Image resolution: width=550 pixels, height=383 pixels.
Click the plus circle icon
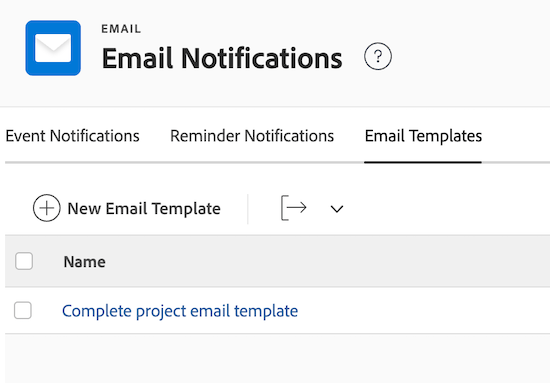pos(47,208)
